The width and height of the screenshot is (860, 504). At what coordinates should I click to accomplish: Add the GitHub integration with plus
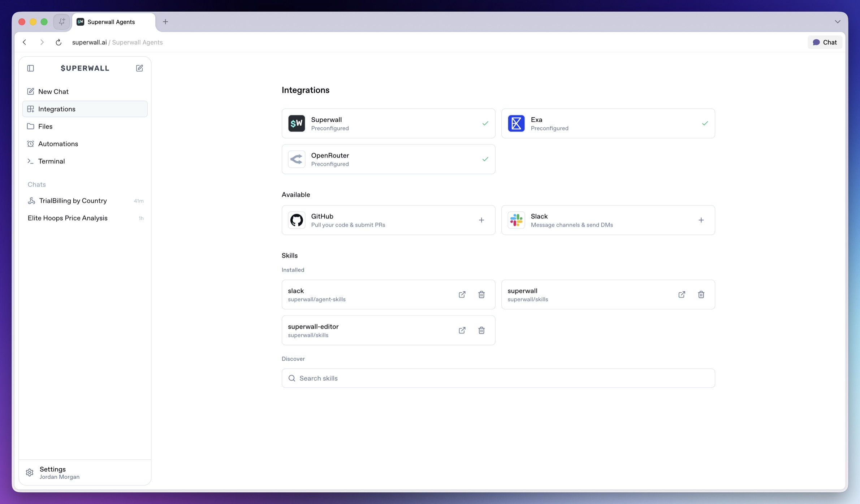(x=481, y=220)
